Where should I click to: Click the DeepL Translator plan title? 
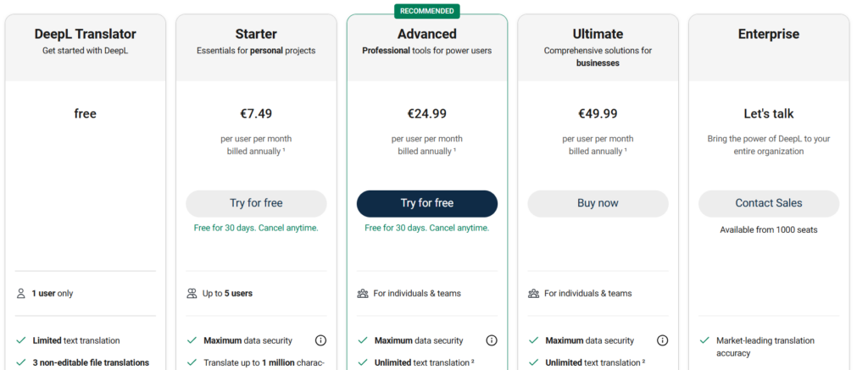click(86, 34)
